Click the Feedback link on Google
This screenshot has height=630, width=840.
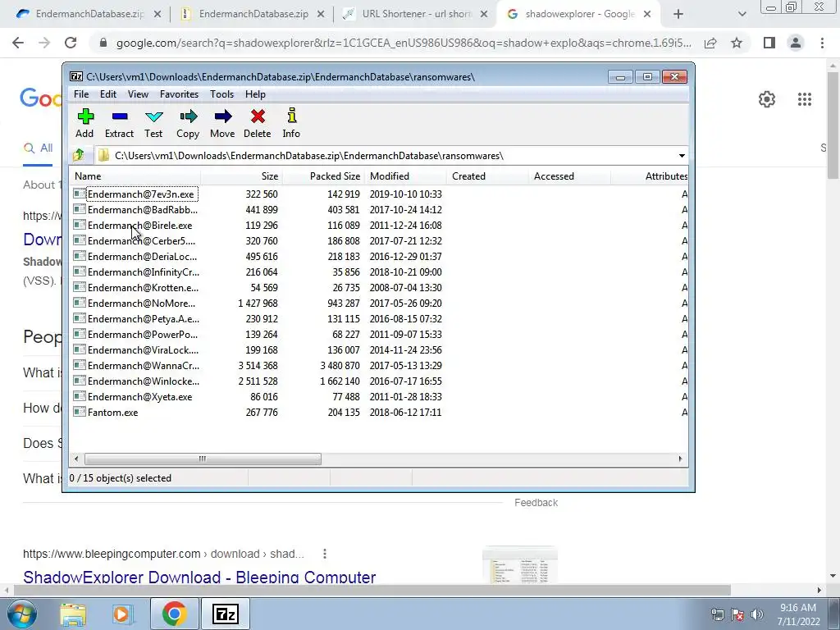pos(536,503)
